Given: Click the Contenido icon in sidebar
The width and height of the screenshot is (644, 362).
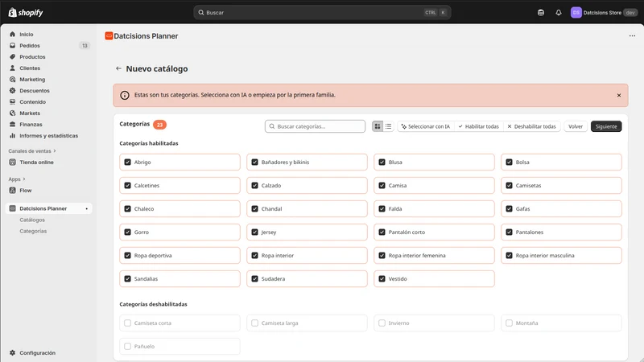Looking at the screenshot, I should (12, 102).
